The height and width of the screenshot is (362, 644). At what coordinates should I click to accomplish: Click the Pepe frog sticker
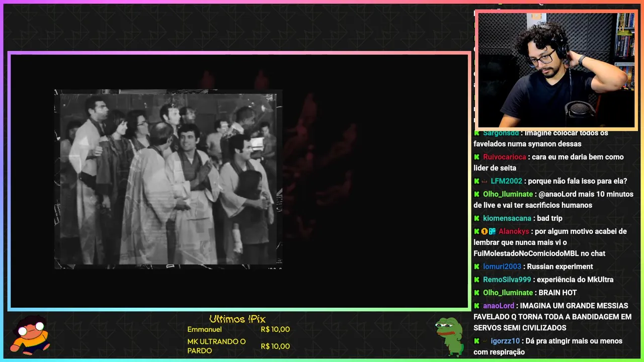tap(450, 336)
